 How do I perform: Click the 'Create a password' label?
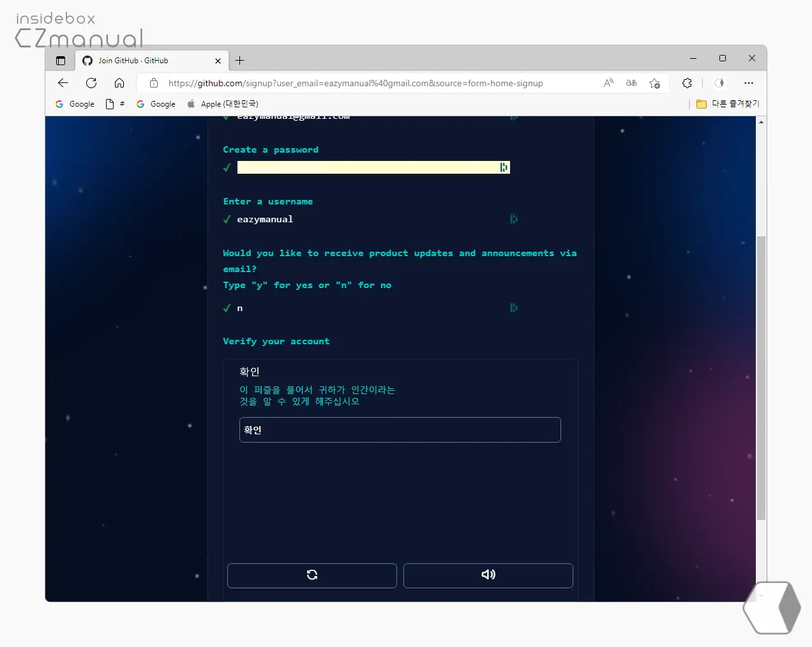tap(271, 150)
